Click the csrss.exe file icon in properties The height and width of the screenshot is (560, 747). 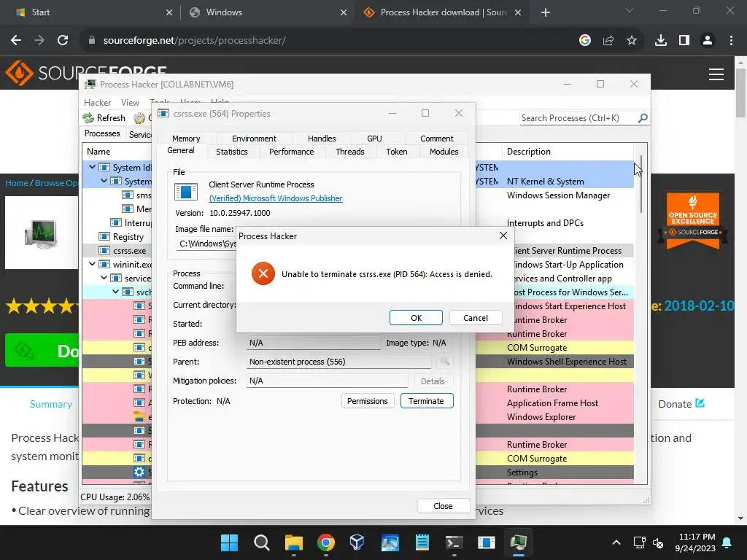pyautogui.click(x=186, y=192)
